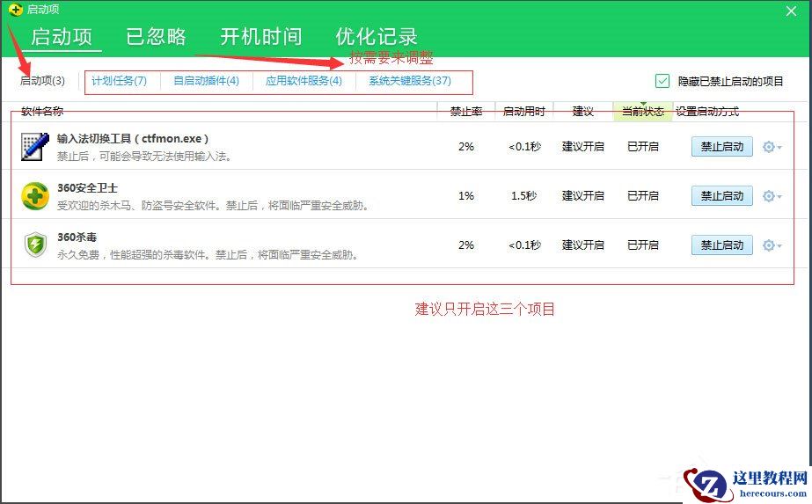The width and height of the screenshot is (812, 504).
Task: Click the 建议 column header
Action: [582, 112]
